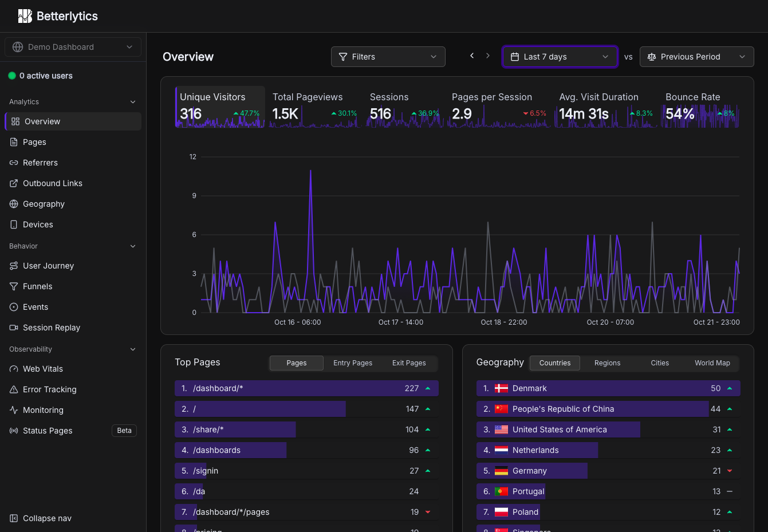Open the Events section
Image resolution: width=768 pixels, height=532 pixels.
(73, 307)
